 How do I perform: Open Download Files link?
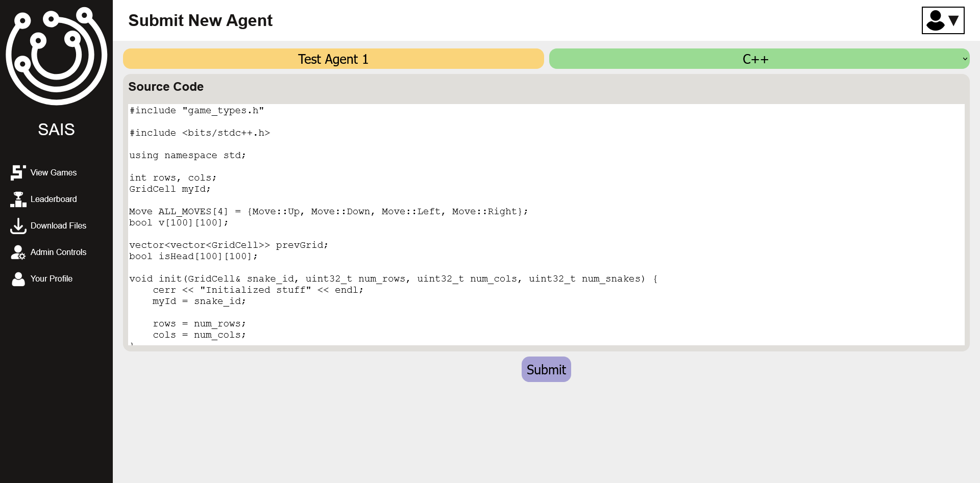(x=58, y=225)
